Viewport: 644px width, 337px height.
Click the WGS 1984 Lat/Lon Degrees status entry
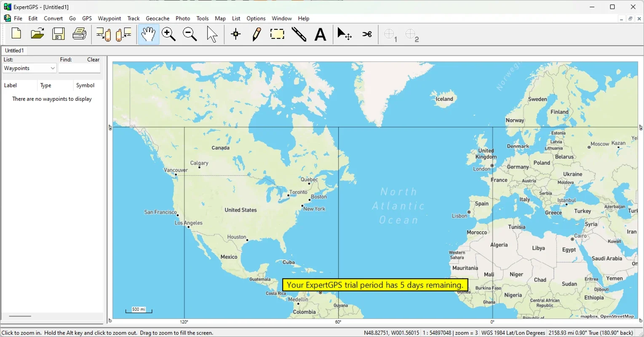point(513,333)
